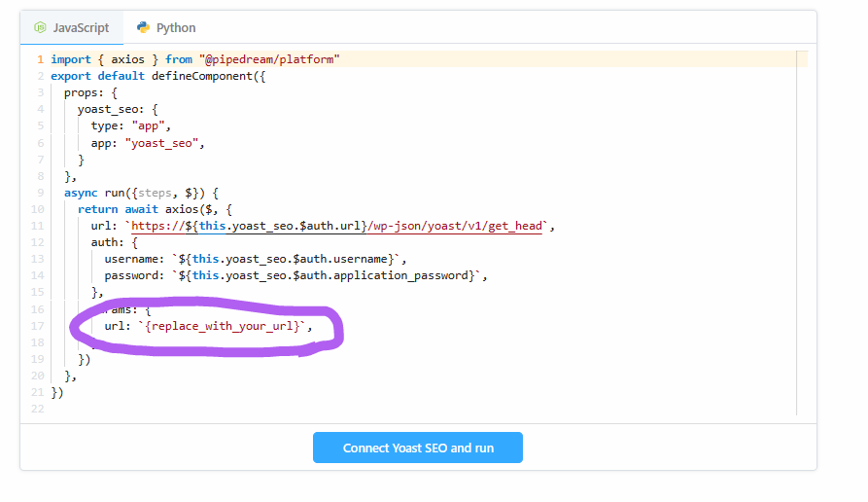
Task: Click "props: {" on line 3
Action: (90, 92)
